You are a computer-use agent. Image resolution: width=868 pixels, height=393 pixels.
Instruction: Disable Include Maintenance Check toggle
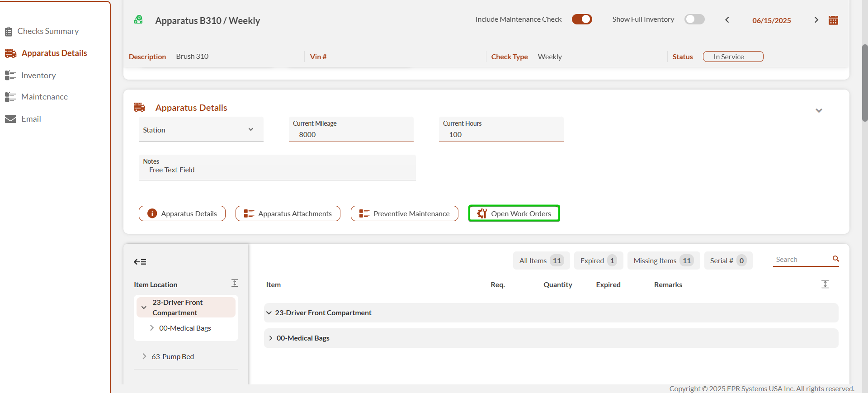point(581,19)
